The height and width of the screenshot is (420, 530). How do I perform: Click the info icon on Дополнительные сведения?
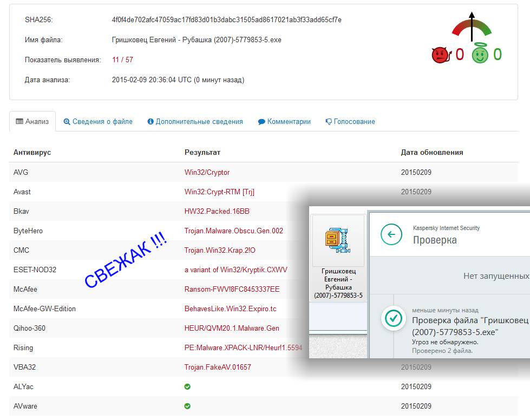(x=151, y=121)
